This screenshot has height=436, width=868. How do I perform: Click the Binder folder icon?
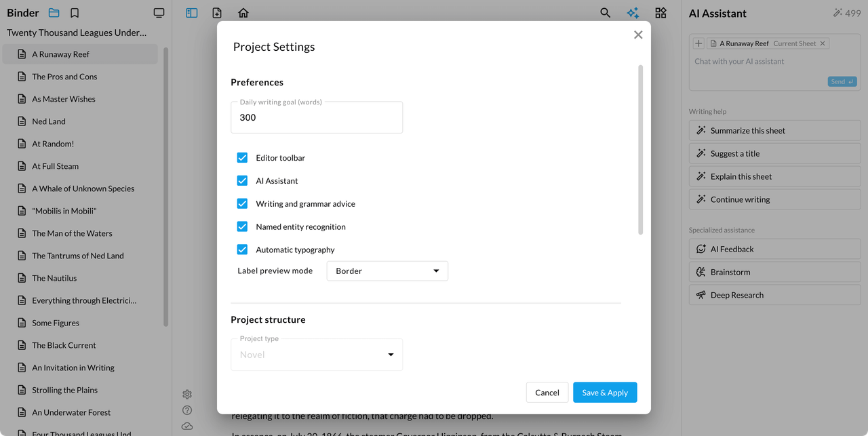tap(54, 13)
